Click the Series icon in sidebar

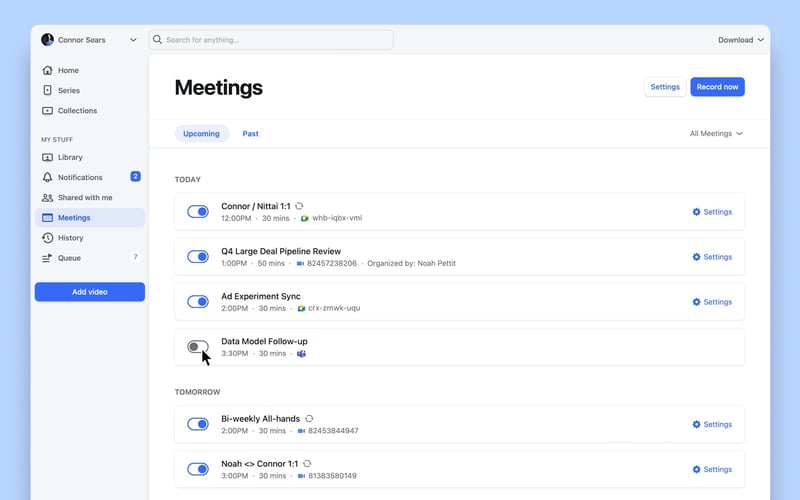tap(47, 90)
